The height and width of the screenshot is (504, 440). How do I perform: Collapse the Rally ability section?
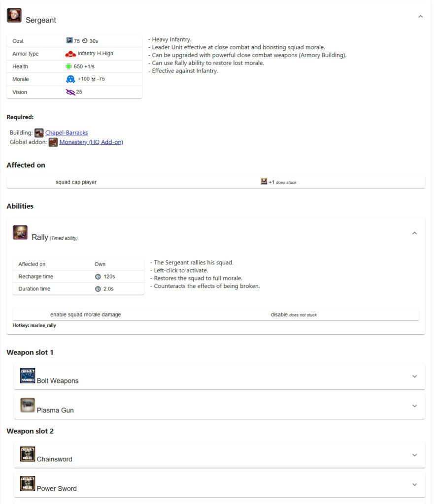(414, 233)
